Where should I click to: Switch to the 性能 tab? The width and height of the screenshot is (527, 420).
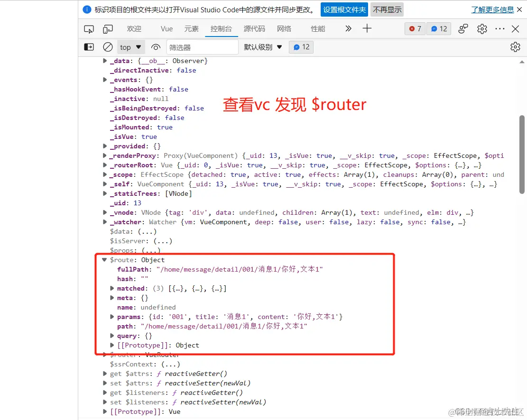click(318, 29)
